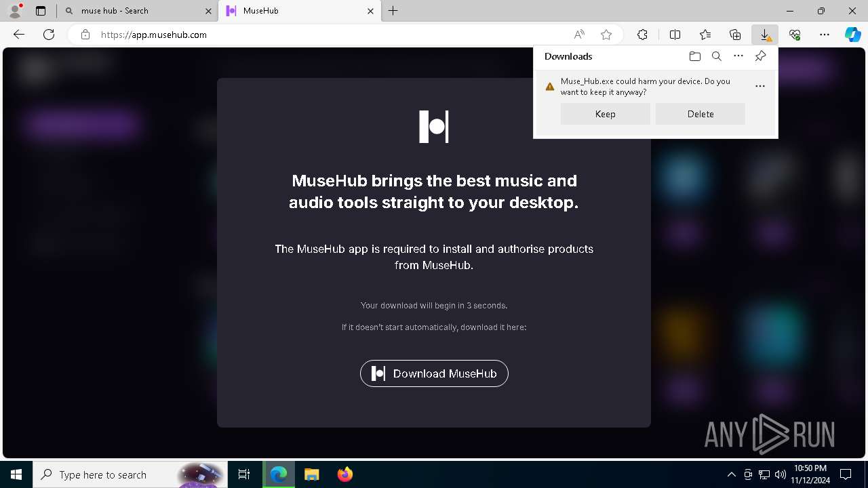The height and width of the screenshot is (488, 868).
Task: Open Microsoft Edge from taskbar
Action: point(279,474)
